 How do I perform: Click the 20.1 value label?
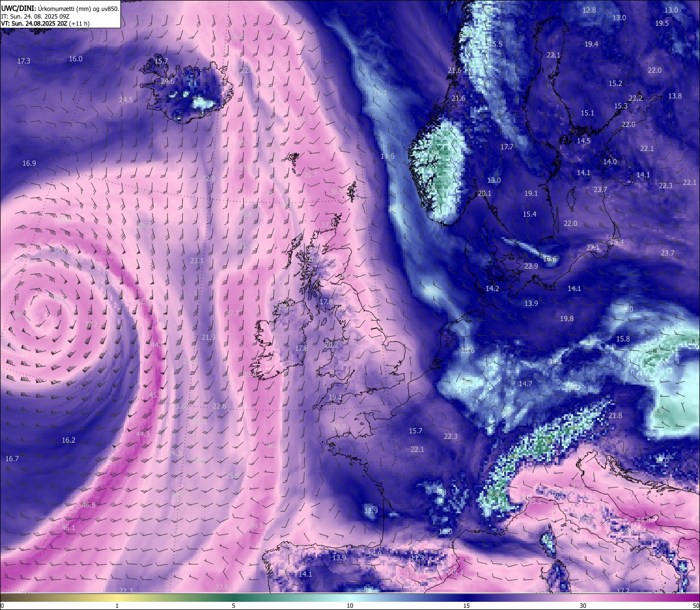click(x=485, y=194)
